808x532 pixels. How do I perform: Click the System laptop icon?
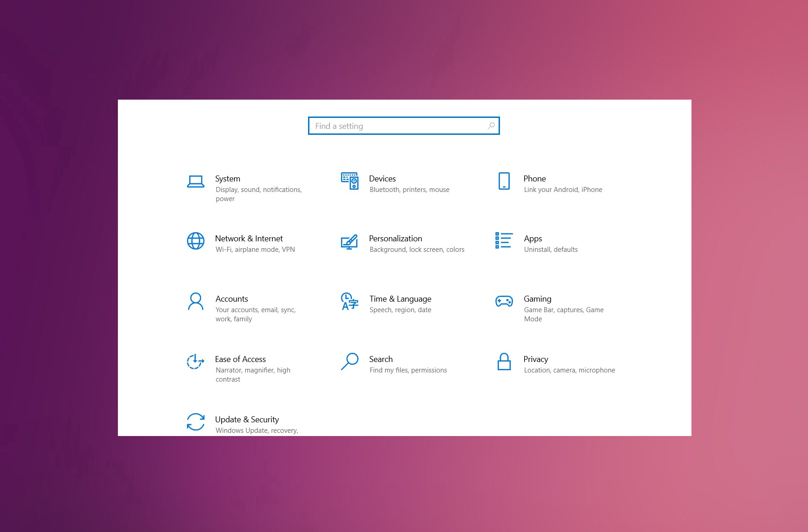(196, 181)
